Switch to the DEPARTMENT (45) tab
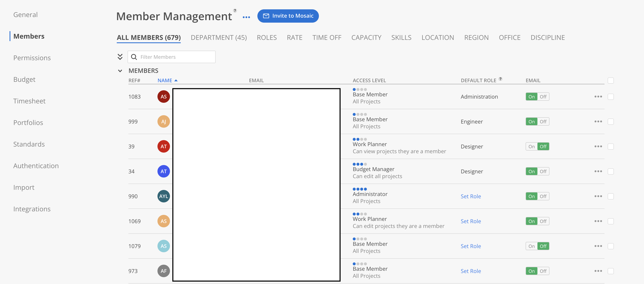 [x=219, y=37]
